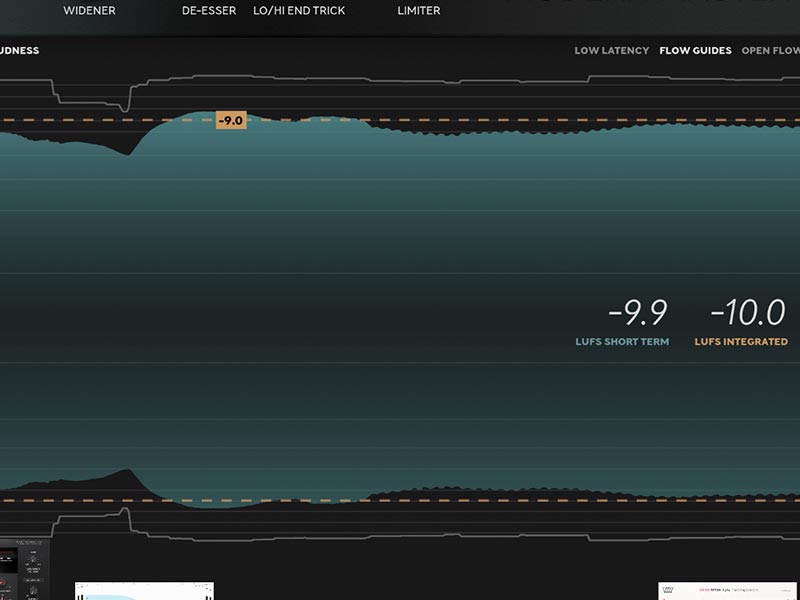Toggle the Flow Guides option
The image size is (800, 600).
click(695, 51)
